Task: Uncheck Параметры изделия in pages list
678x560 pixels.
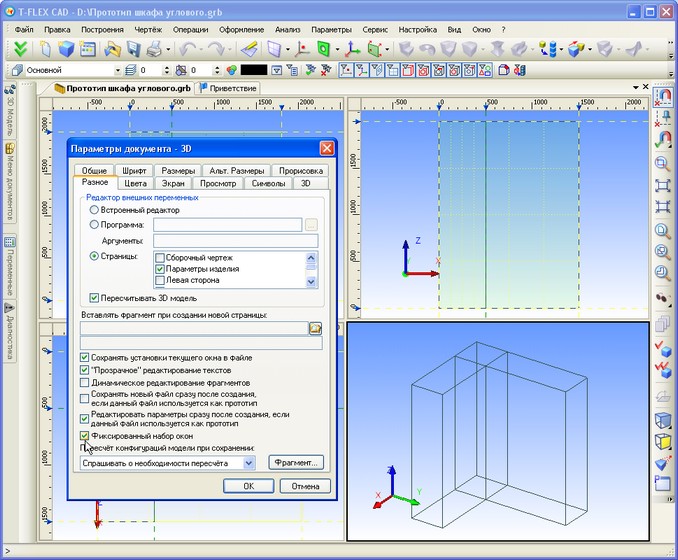Action: click(x=160, y=269)
